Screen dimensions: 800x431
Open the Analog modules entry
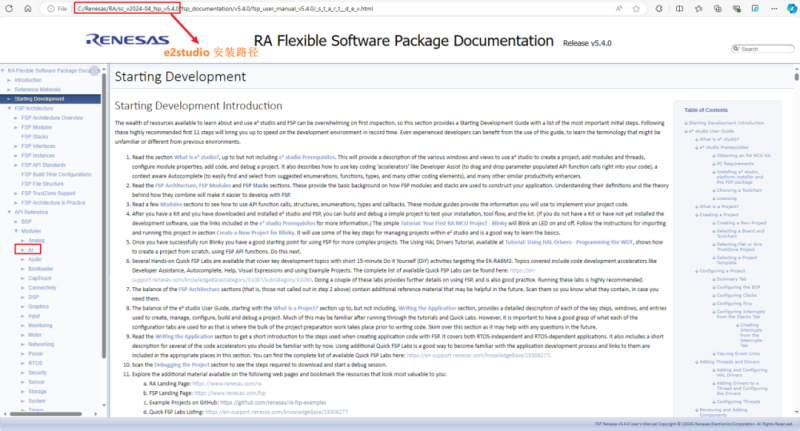[x=36, y=240]
